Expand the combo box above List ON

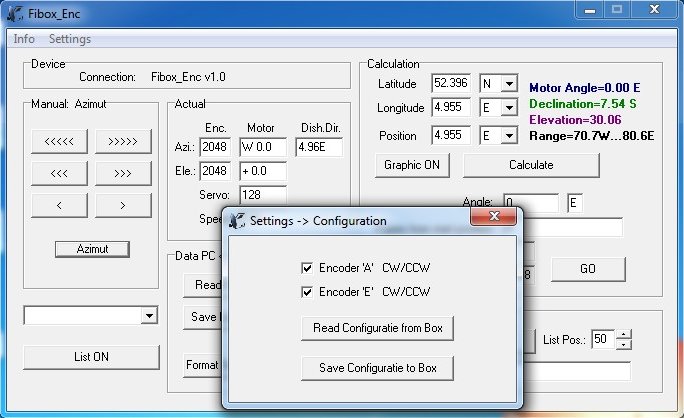[x=149, y=316]
